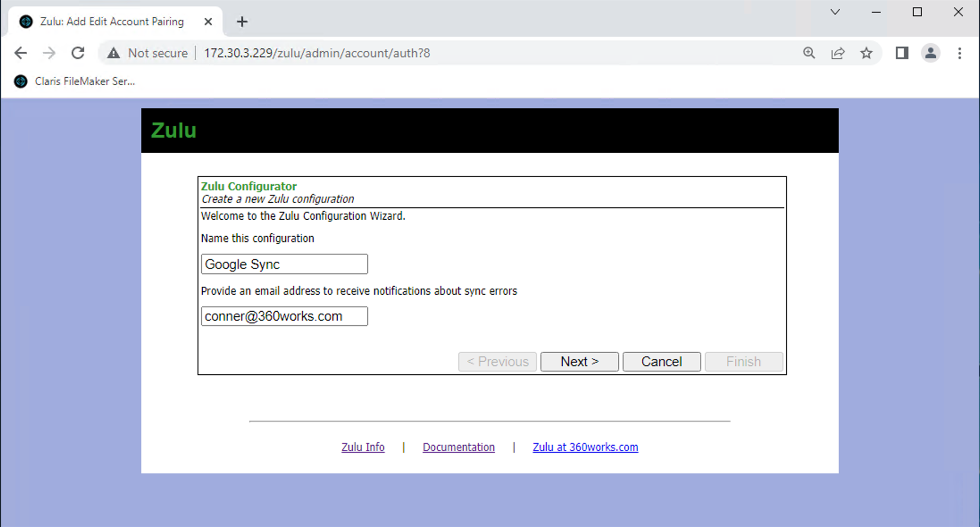Viewport: 980px width, 527px height.
Task: Open the profile avatar menu
Action: (x=930, y=53)
